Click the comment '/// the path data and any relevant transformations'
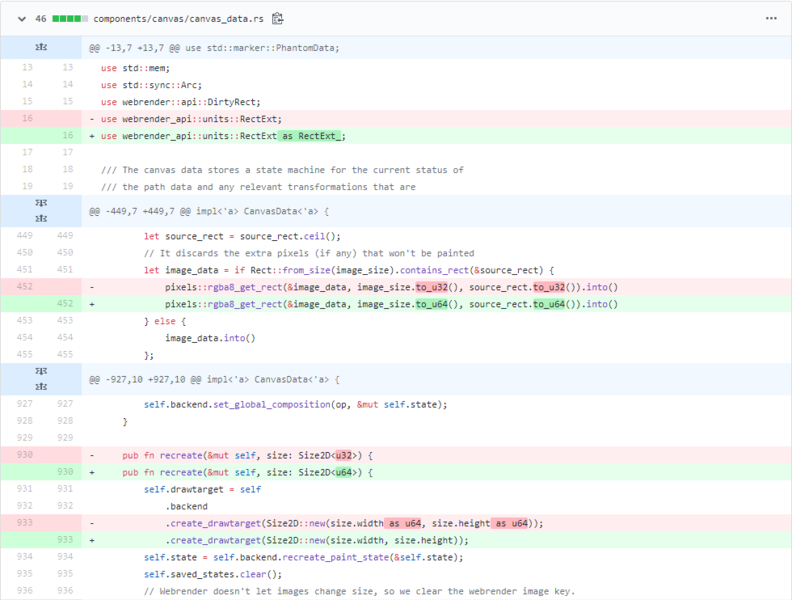Viewport: 792px width, 600px height. (258, 187)
